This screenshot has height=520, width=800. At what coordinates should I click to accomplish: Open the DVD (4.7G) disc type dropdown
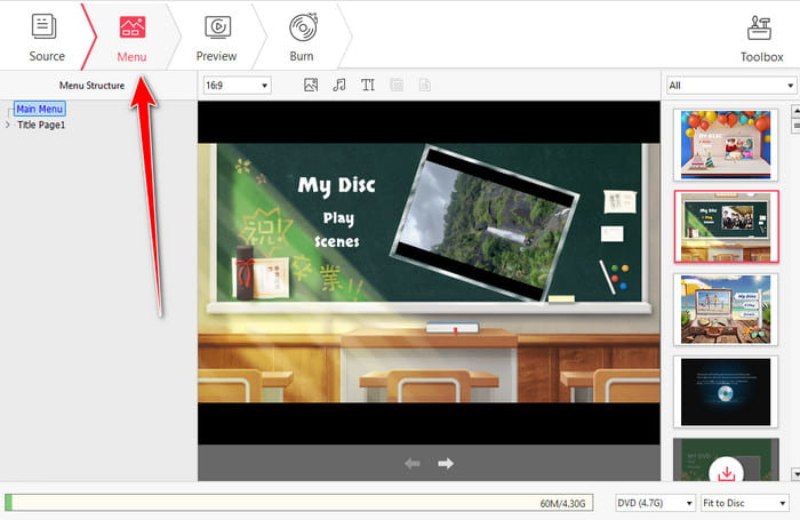tap(655, 503)
